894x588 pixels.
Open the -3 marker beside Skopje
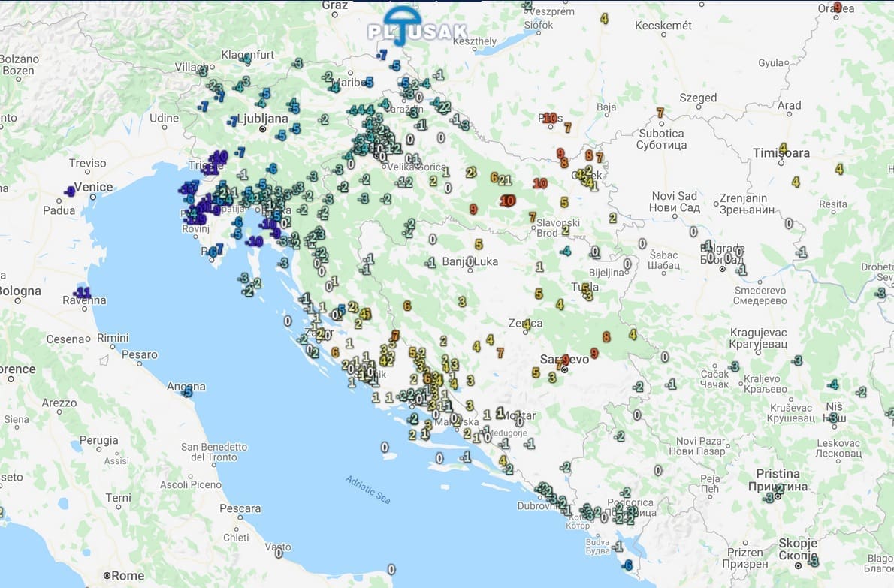coord(814,561)
